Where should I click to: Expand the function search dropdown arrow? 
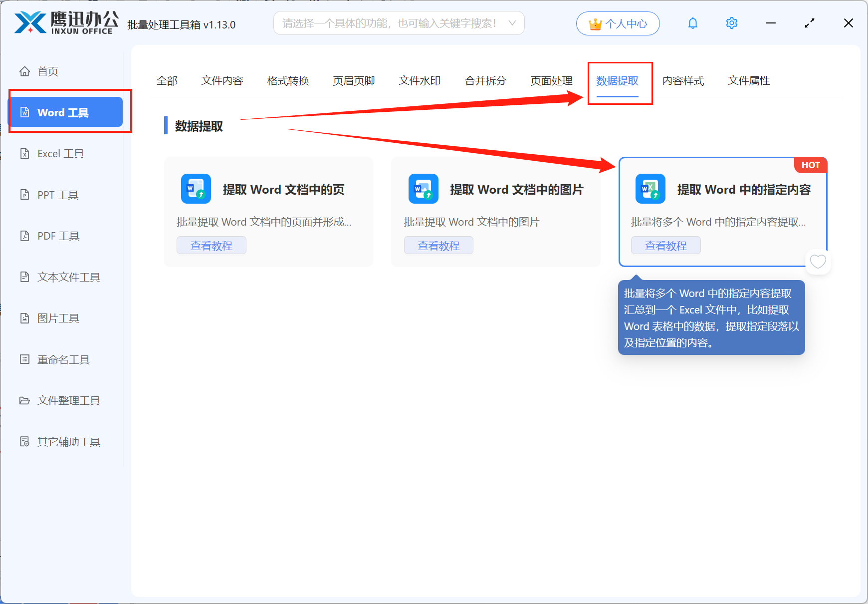click(512, 23)
